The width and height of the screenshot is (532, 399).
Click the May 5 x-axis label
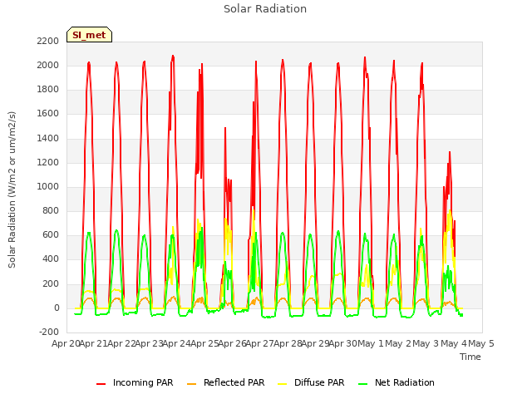click(x=481, y=343)
